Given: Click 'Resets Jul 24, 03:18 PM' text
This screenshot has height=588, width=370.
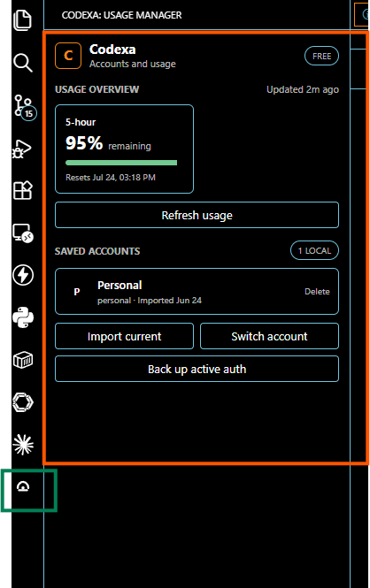Looking at the screenshot, I should coord(111,178).
